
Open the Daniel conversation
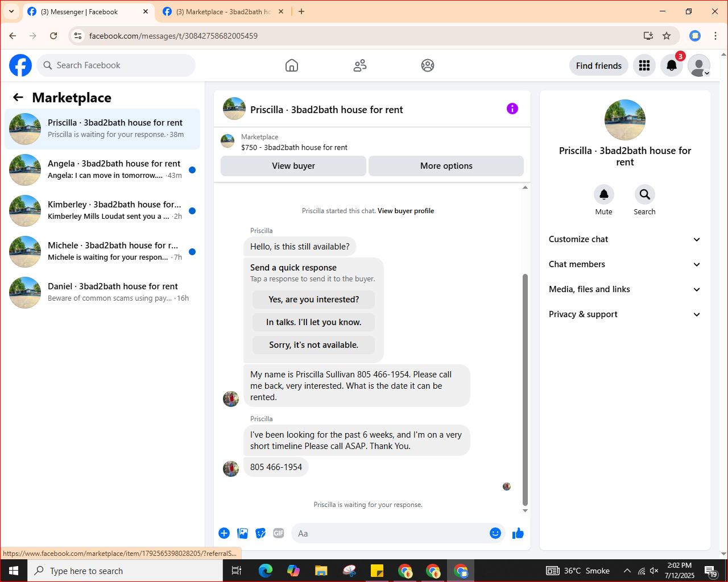point(102,293)
